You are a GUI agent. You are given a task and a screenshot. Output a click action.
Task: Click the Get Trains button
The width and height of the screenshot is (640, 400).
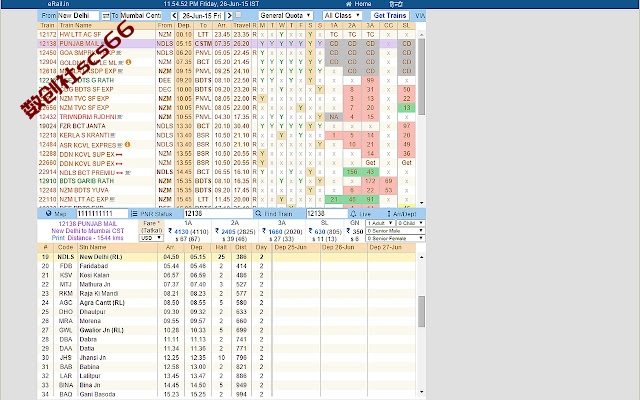pos(390,16)
